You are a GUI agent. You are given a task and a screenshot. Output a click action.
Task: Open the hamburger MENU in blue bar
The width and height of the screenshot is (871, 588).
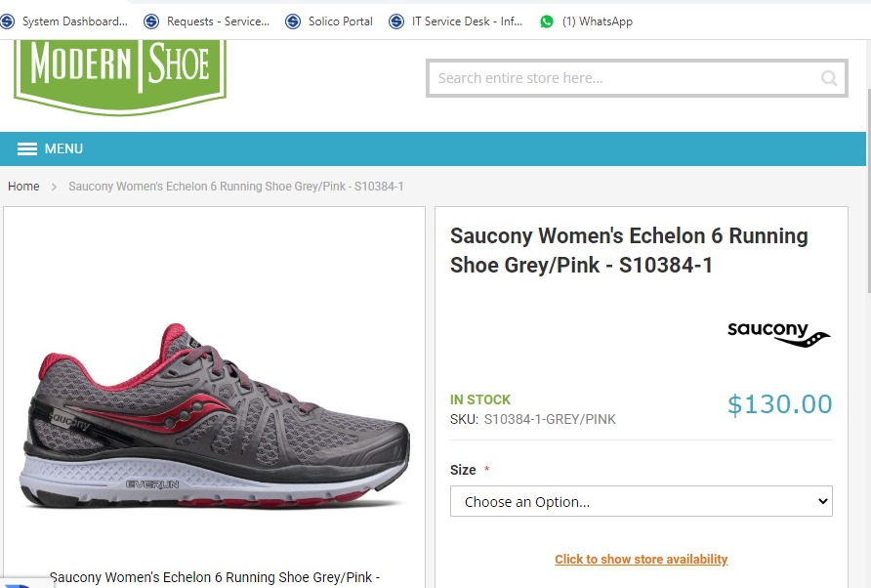(51, 149)
